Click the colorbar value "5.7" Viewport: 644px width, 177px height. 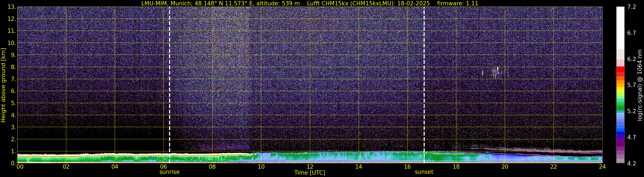[632, 85]
